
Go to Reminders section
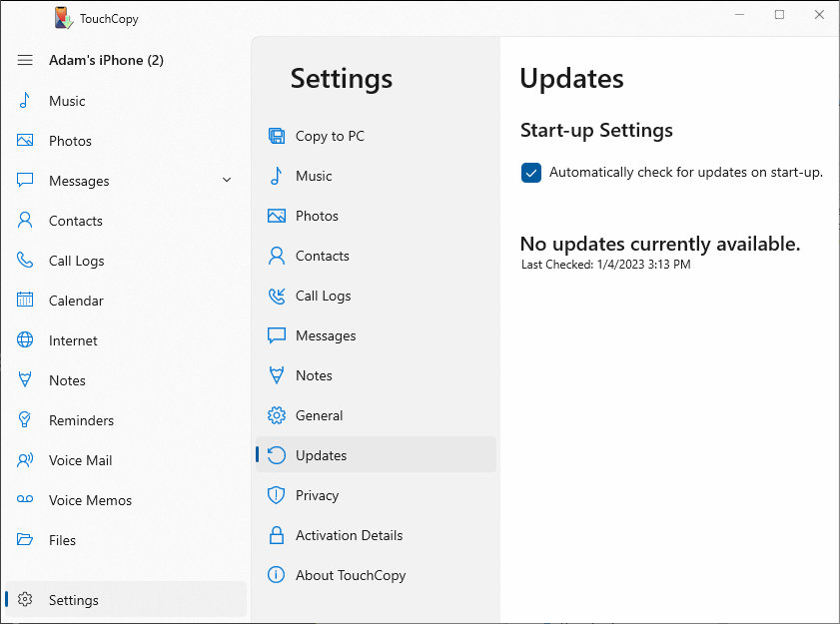[x=126, y=419]
